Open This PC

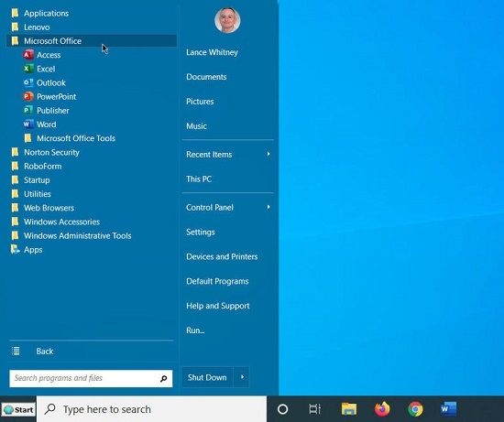(199, 179)
